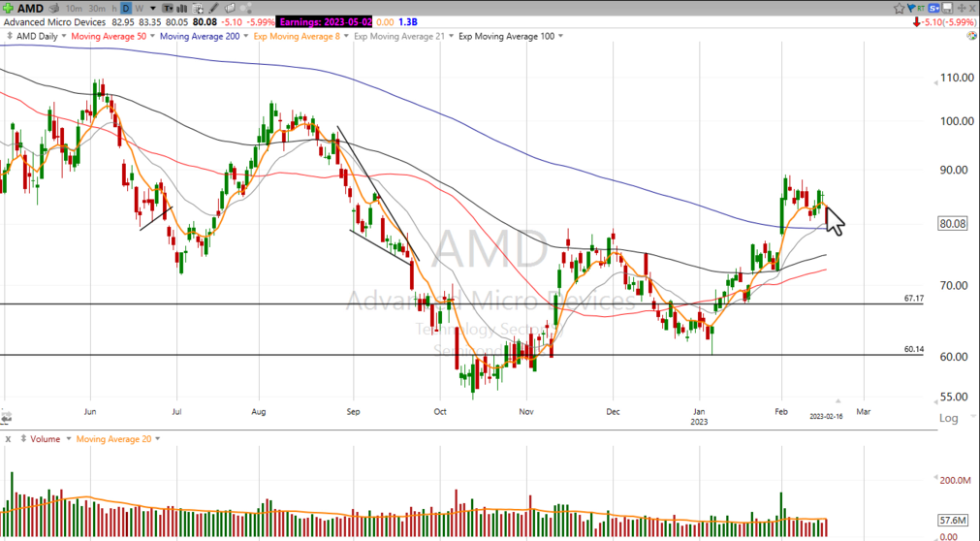Click the favorite star icon
Viewport: 980px width, 541px height.
pos(899,8)
